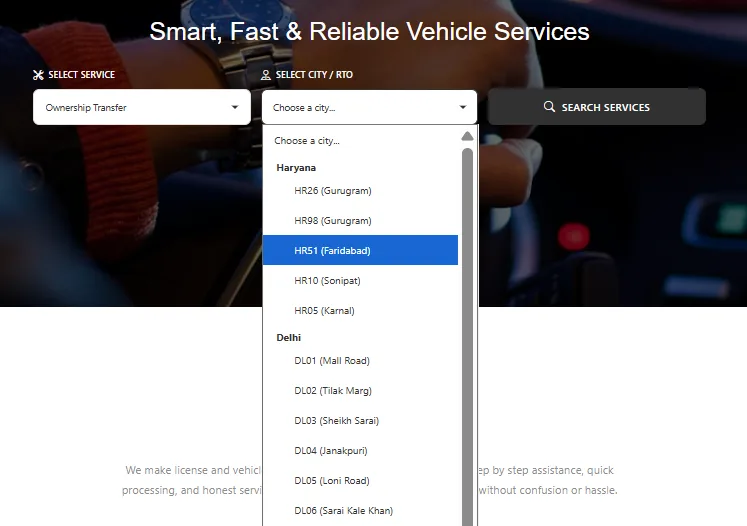The height and width of the screenshot is (526, 747).
Task: Pick HR10 (Sonipat) from the list
Action: coord(360,281)
